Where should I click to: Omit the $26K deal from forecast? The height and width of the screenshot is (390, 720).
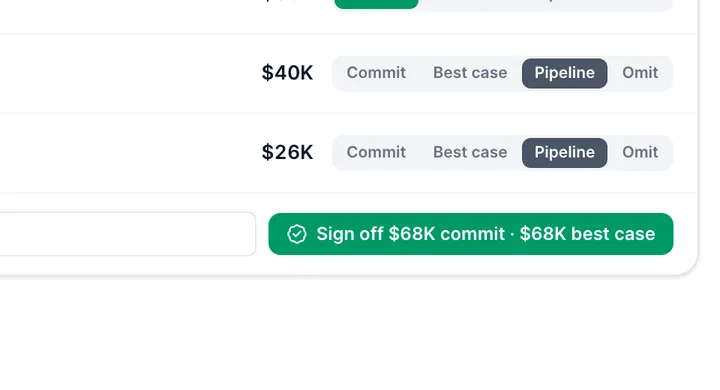(x=640, y=153)
